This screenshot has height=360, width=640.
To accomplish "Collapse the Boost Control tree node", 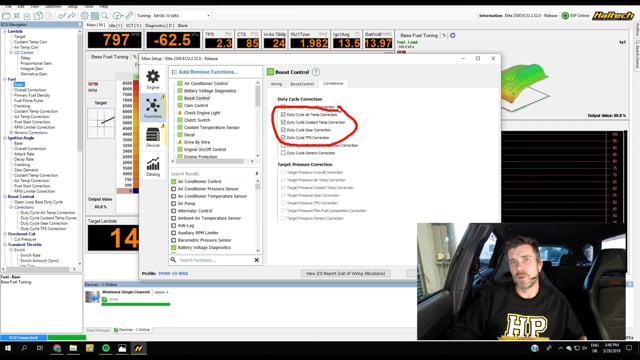I will click(5, 196).
